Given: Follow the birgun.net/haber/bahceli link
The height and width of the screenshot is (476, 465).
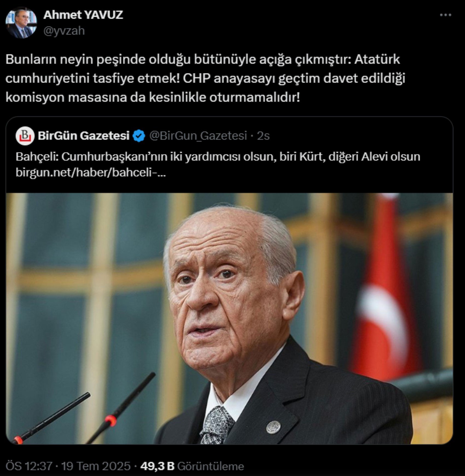Looking at the screenshot, I should (91, 172).
